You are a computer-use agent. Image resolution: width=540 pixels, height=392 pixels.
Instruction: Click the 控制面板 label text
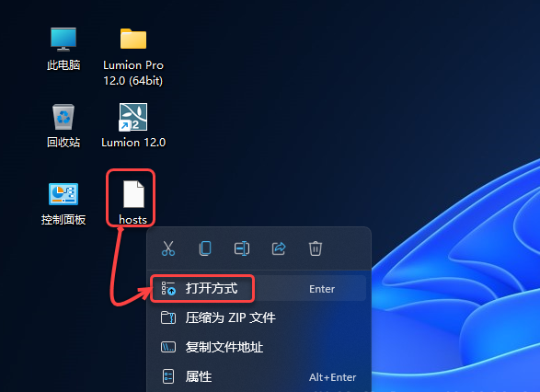coord(63,219)
